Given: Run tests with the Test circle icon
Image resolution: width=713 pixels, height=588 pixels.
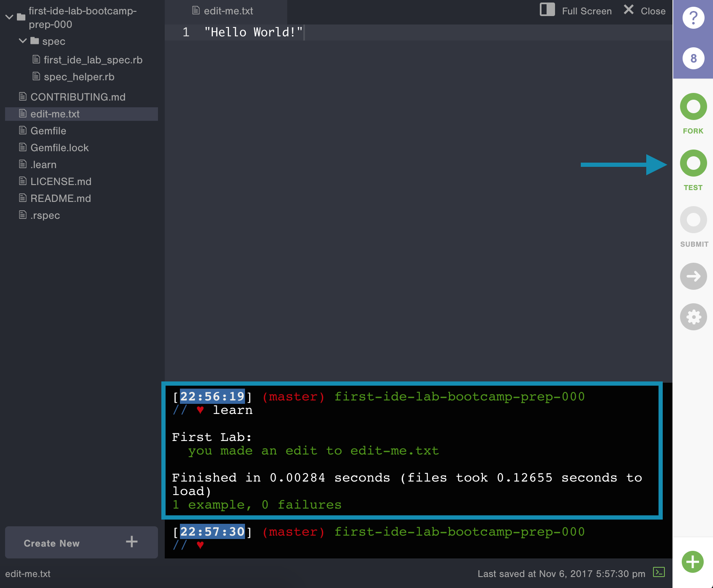Looking at the screenshot, I should [x=693, y=163].
